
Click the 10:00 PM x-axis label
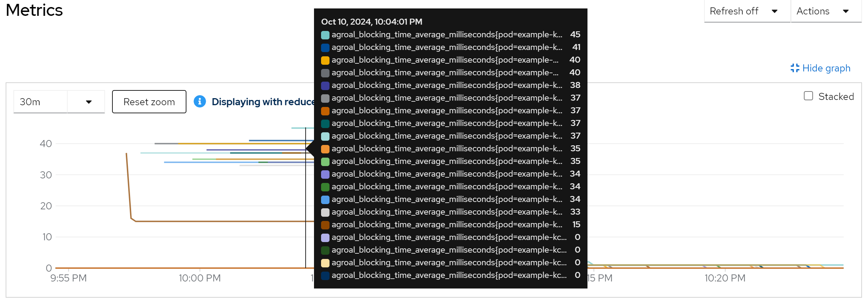click(199, 278)
